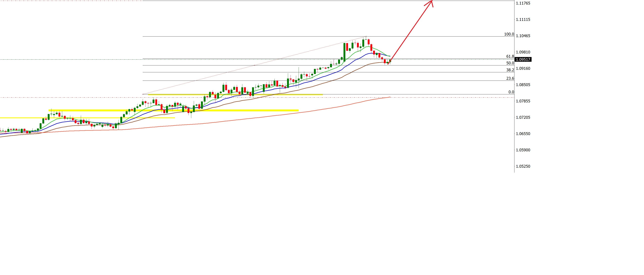Click the current price tag 1.09517

pos(523,60)
